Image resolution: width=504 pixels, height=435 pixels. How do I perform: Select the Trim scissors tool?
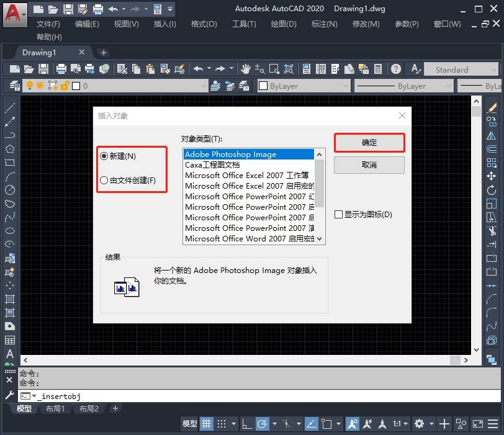tap(492, 231)
